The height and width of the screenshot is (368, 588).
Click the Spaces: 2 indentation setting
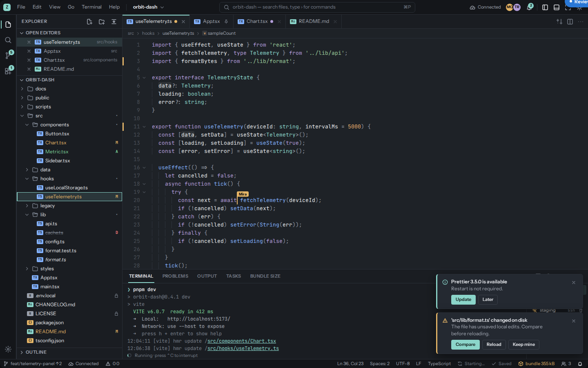[x=380, y=364]
